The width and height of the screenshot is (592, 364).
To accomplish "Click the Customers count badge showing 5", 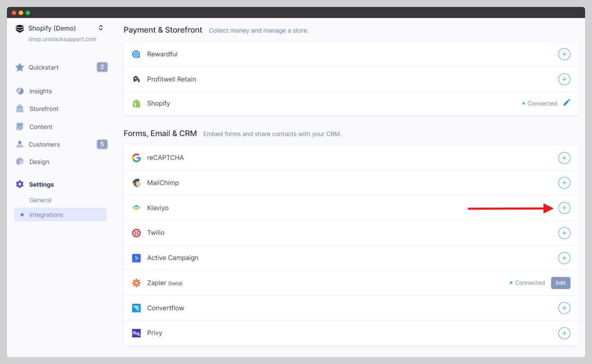I will pyautogui.click(x=102, y=144).
